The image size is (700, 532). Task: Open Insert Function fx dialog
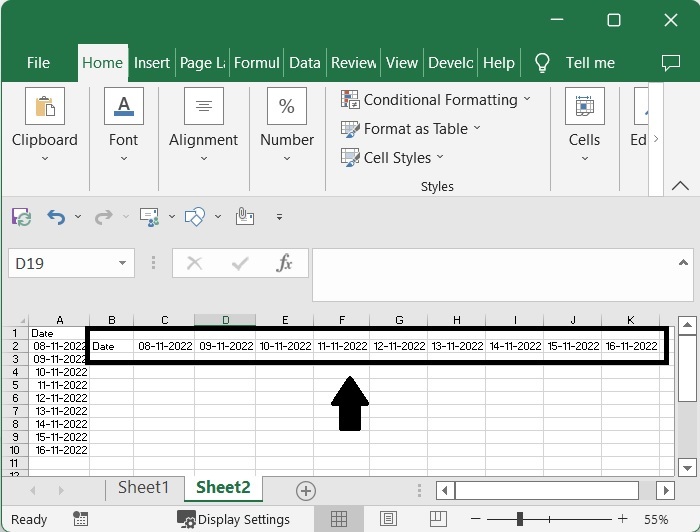pyautogui.click(x=284, y=263)
